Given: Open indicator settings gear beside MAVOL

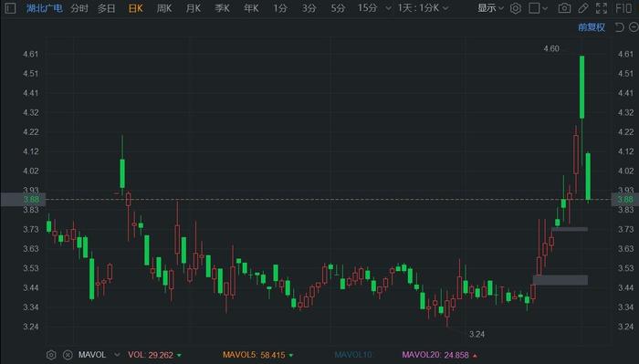Looking at the screenshot, I should (x=51, y=355).
